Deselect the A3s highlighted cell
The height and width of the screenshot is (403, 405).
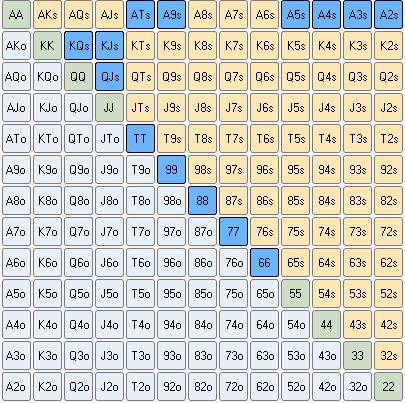(357, 14)
